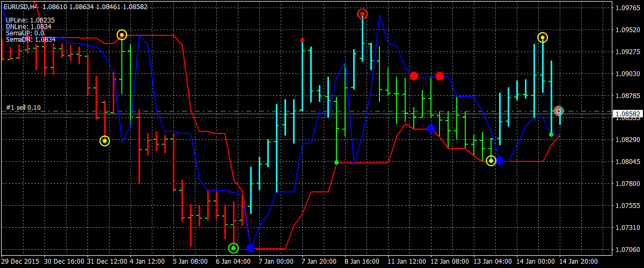Select the 4 Jan 12:00 time label
The width and height of the screenshot is (644, 268).
tap(149, 261)
